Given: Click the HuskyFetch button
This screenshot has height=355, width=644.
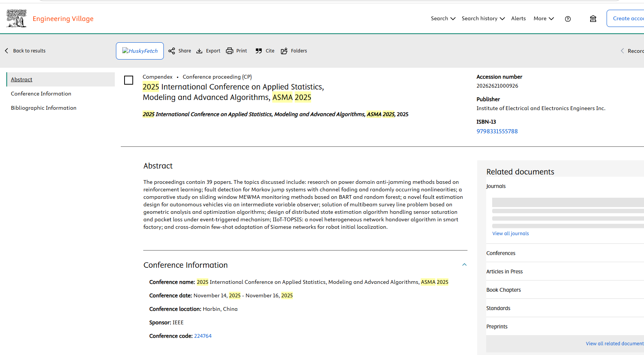Looking at the screenshot, I should pos(140,51).
